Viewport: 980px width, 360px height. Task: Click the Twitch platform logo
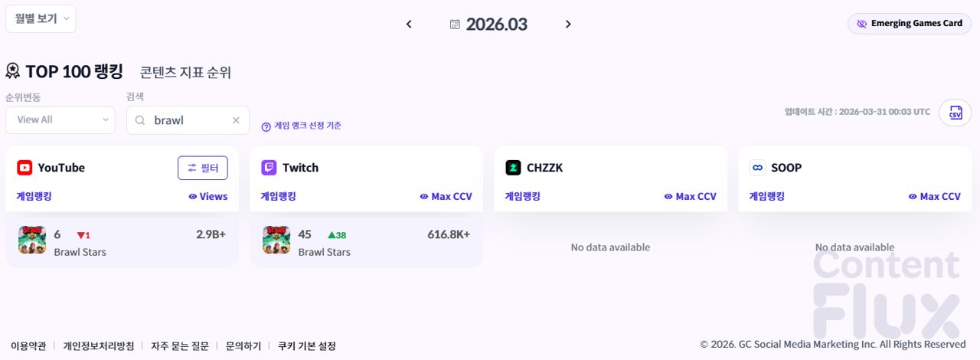click(269, 168)
